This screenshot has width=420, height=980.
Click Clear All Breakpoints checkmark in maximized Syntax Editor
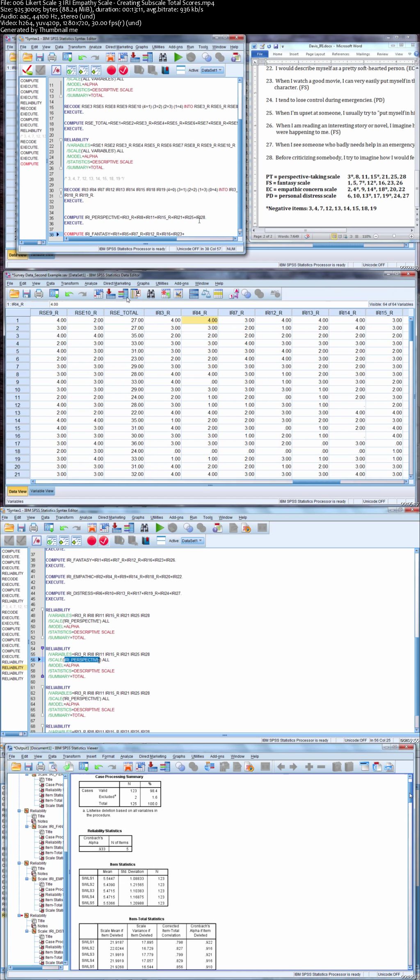click(x=104, y=541)
